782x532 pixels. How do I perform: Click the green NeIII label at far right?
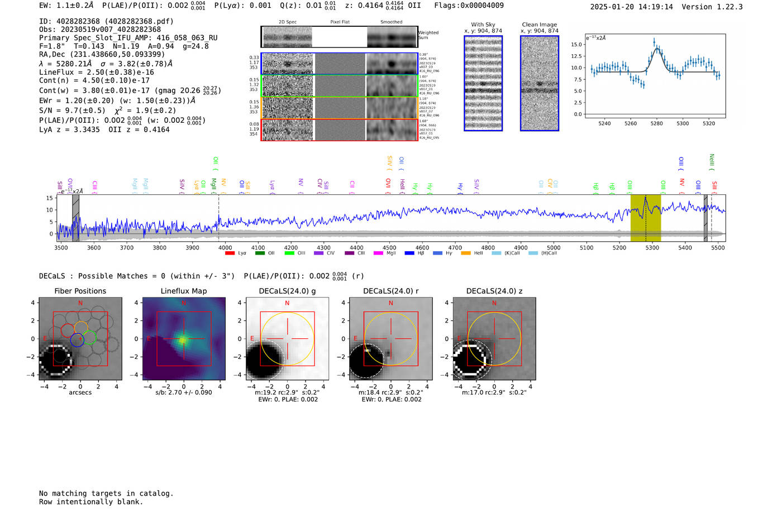[x=712, y=161]
